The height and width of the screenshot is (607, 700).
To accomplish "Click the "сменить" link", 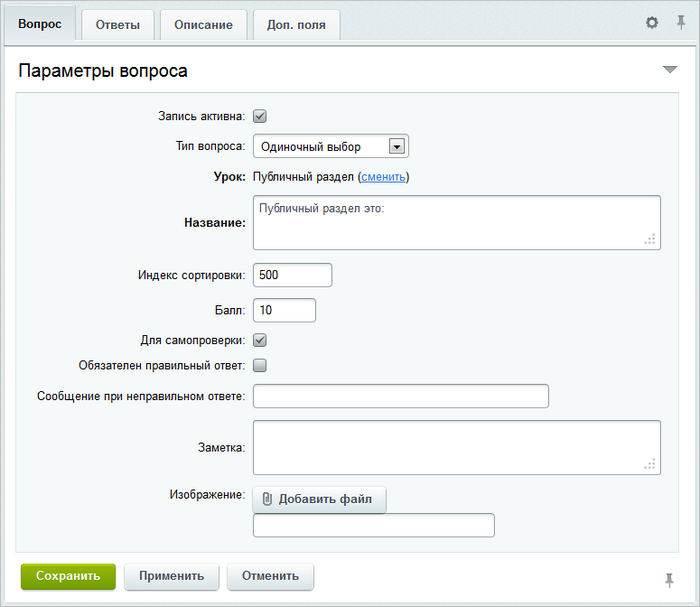I will coord(383,177).
